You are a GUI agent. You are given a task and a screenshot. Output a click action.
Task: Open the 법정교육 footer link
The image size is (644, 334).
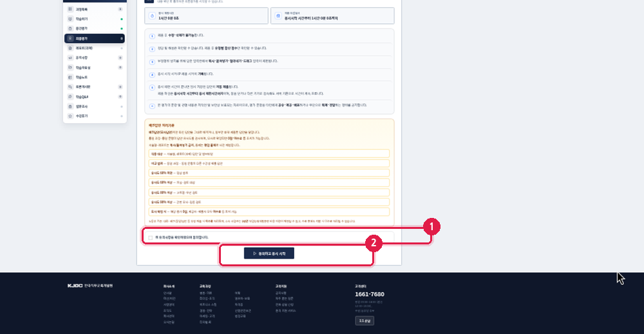point(240,317)
